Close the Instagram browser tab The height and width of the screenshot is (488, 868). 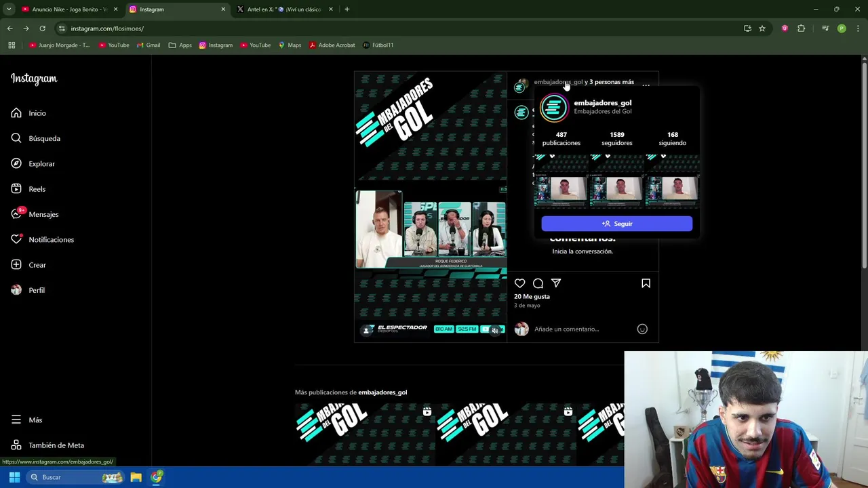(x=223, y=9)
